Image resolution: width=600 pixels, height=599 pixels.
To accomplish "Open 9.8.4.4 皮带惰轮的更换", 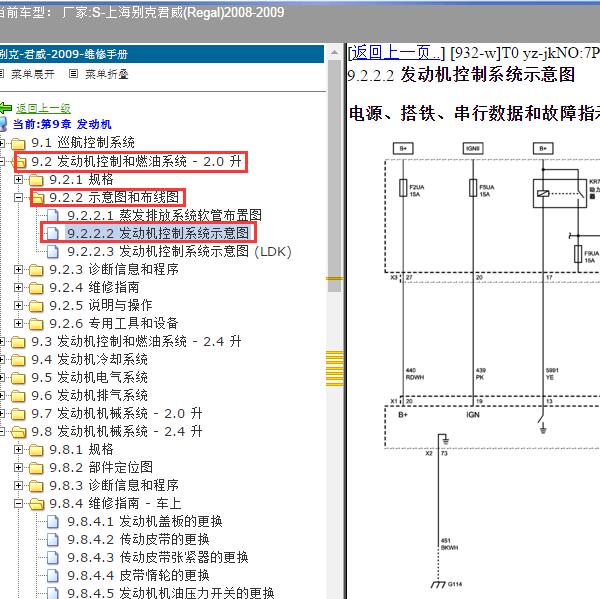I will 139,575.
